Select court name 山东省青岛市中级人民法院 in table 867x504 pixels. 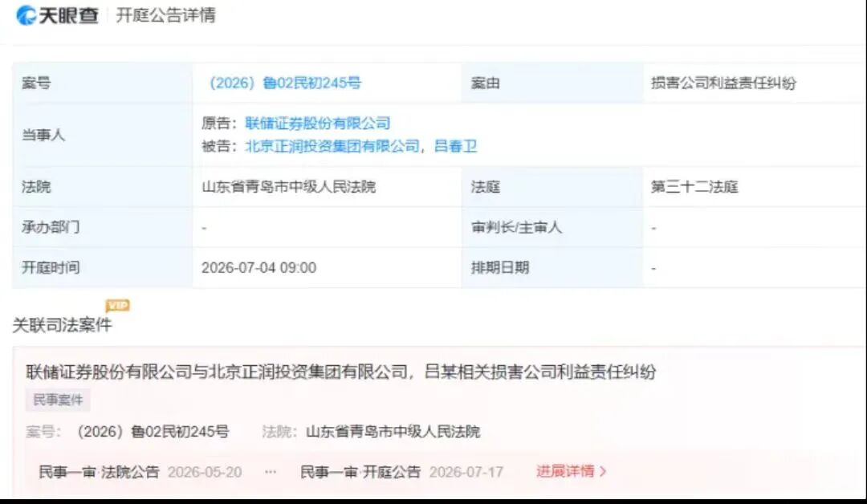click(x=289, y=187)
